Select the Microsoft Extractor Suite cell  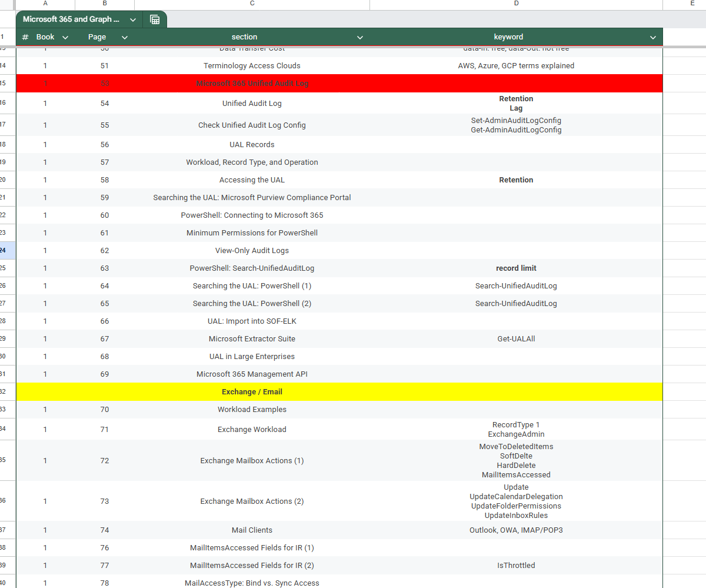(x=252, y=339)
